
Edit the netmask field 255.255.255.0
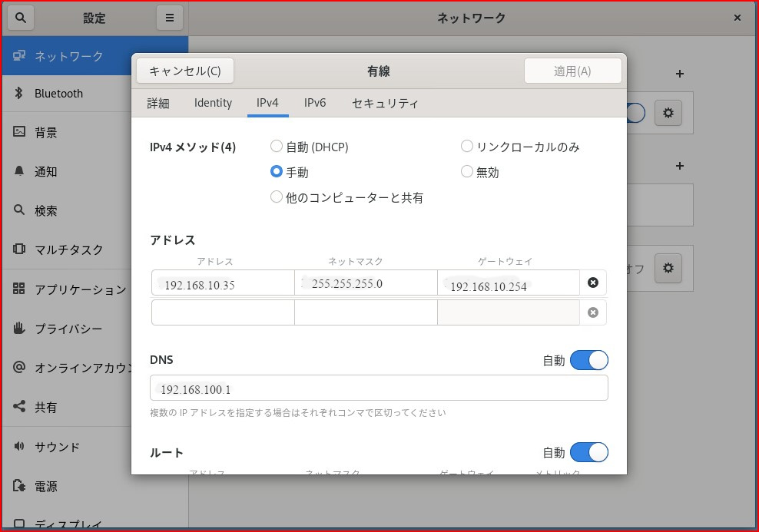point(366,283)
